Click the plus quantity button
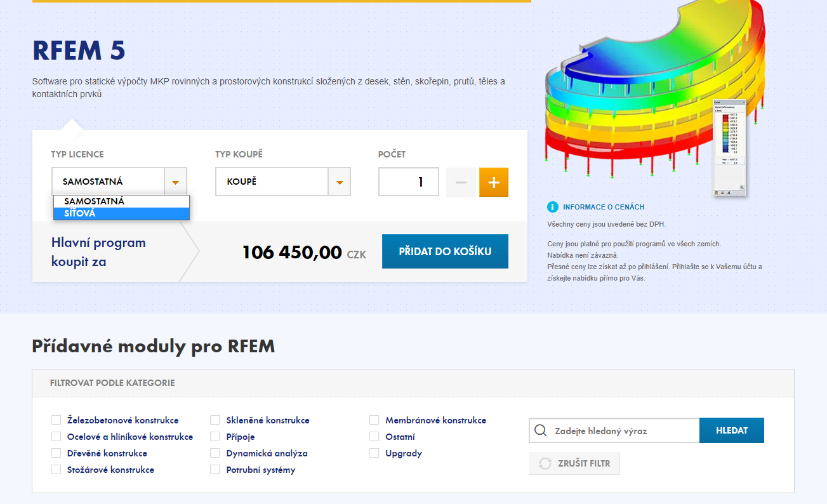The height and width of the screenshot is (504, 827). point(494,182)
